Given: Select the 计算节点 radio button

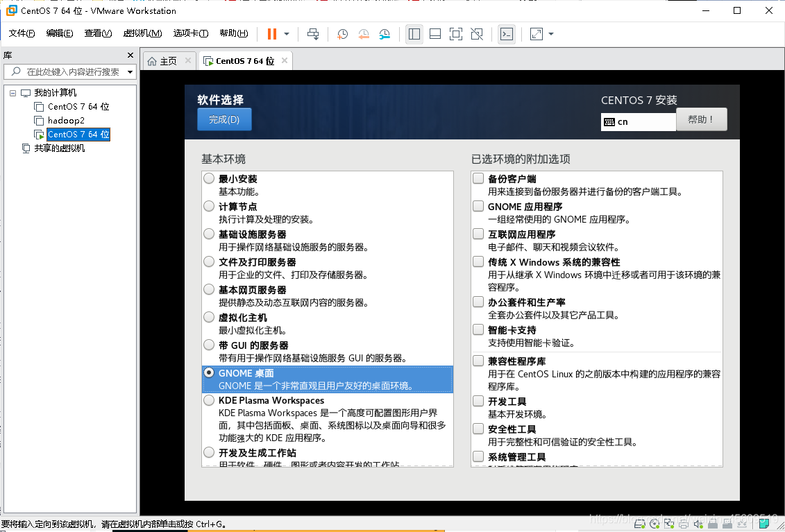Looking at the screenshot, I should tap(210, 206).
